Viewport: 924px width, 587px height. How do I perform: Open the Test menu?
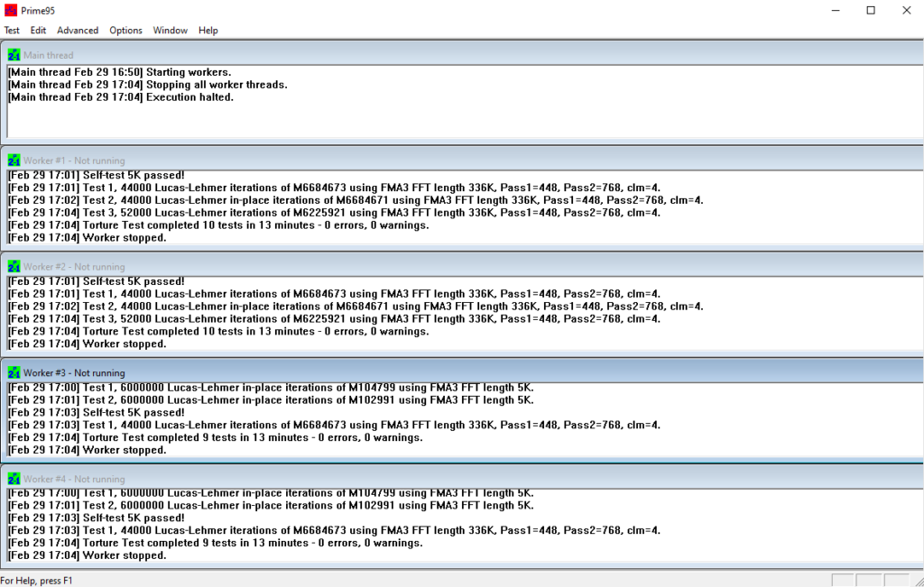pos(12,31)
